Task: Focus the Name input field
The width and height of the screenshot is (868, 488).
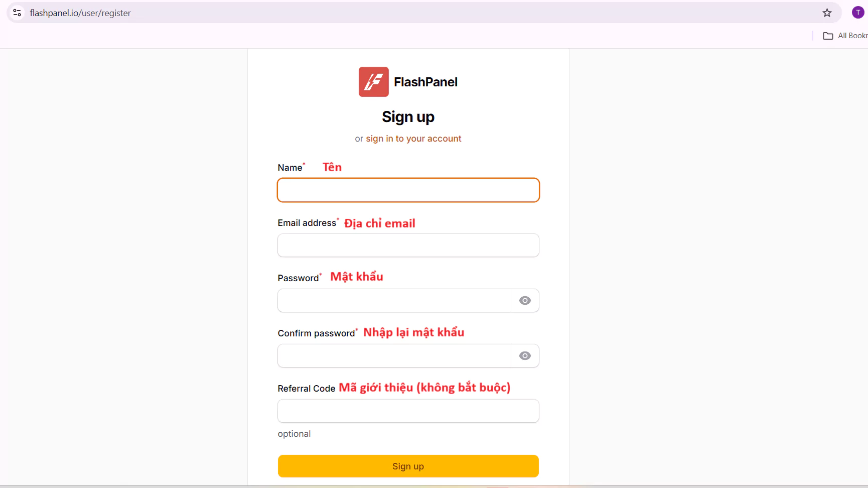Action: click(408, 190)
